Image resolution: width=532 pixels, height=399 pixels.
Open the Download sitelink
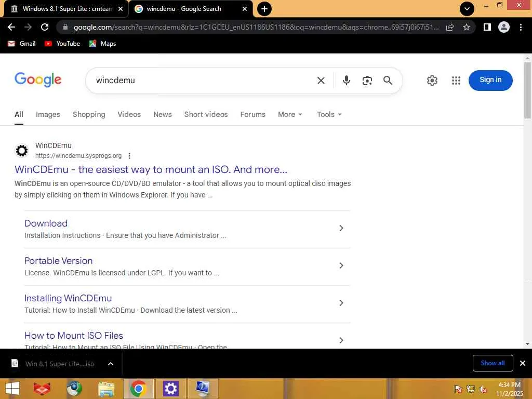(x=46, y=223)
